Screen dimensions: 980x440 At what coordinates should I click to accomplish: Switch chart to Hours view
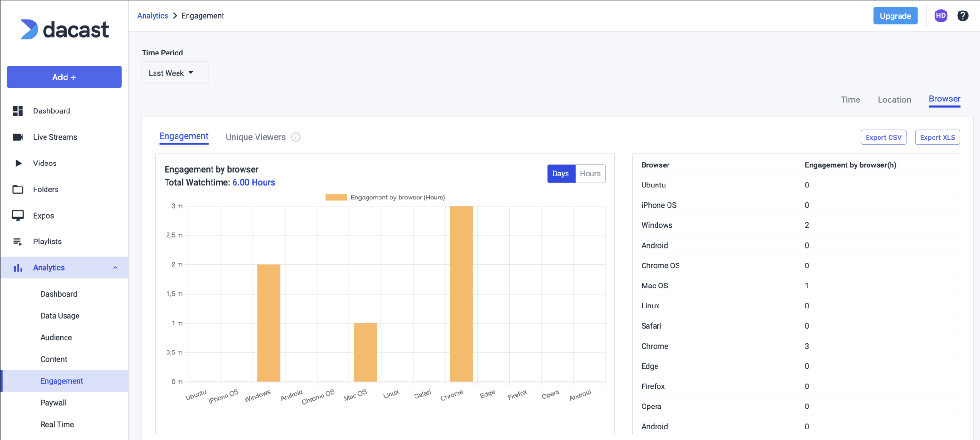(x=590, y=174)
